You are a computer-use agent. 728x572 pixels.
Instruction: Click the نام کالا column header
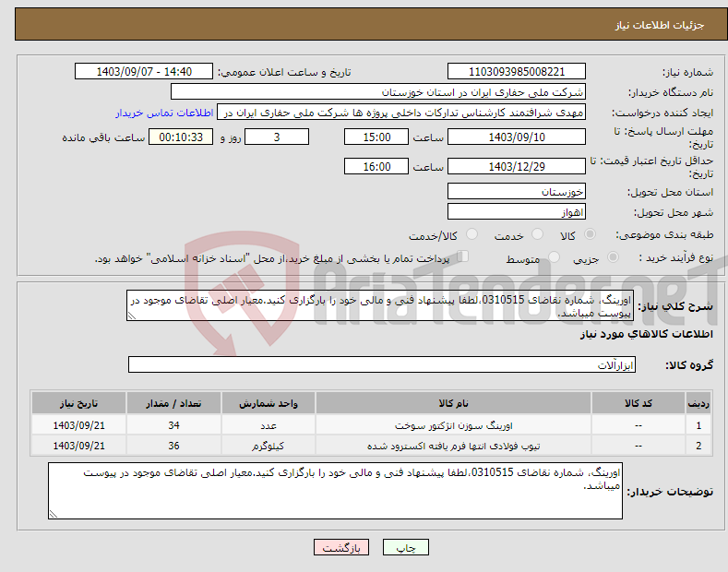(453, 403)
